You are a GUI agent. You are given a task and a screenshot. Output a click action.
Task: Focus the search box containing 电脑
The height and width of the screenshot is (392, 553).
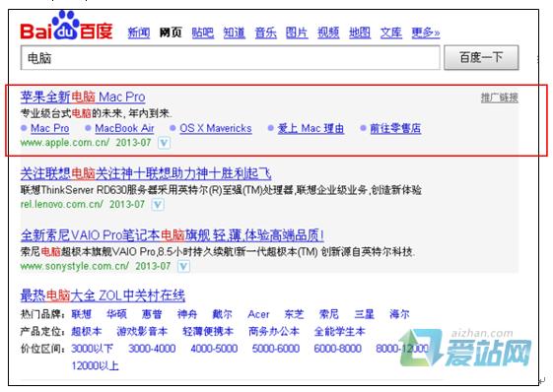tap(231, 58)
